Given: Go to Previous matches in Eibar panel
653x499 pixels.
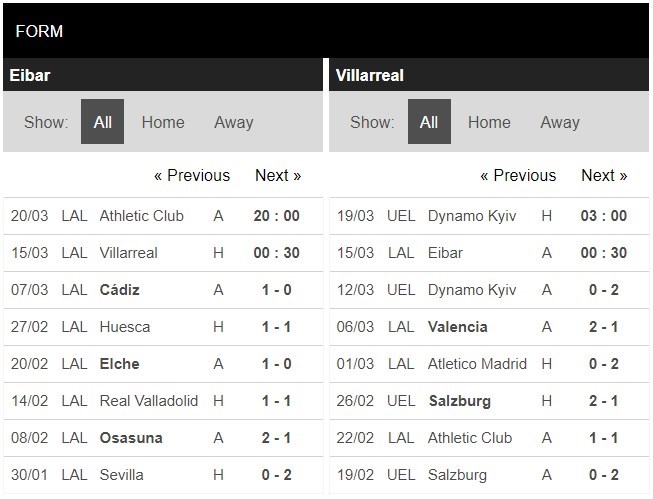Looking at the screenshot, I should coord(192,175).
